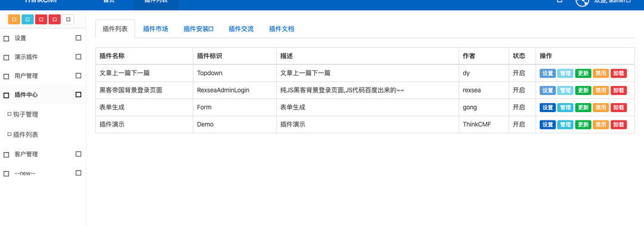This screenshot has height=226, width=644.
Task: Click plugin name 黑客帝国背景登录页面
Action: [131, 91]
